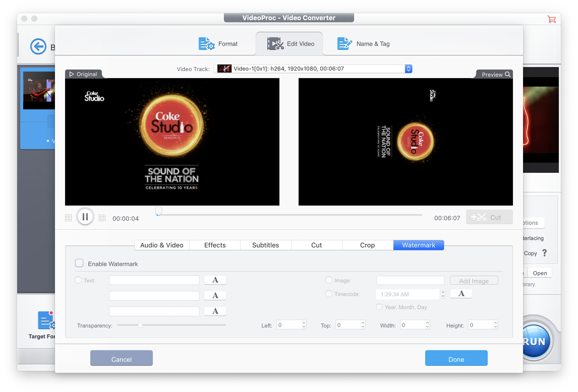Click the Transparency slider handle
578x392 pixels.
pos(140,325)
